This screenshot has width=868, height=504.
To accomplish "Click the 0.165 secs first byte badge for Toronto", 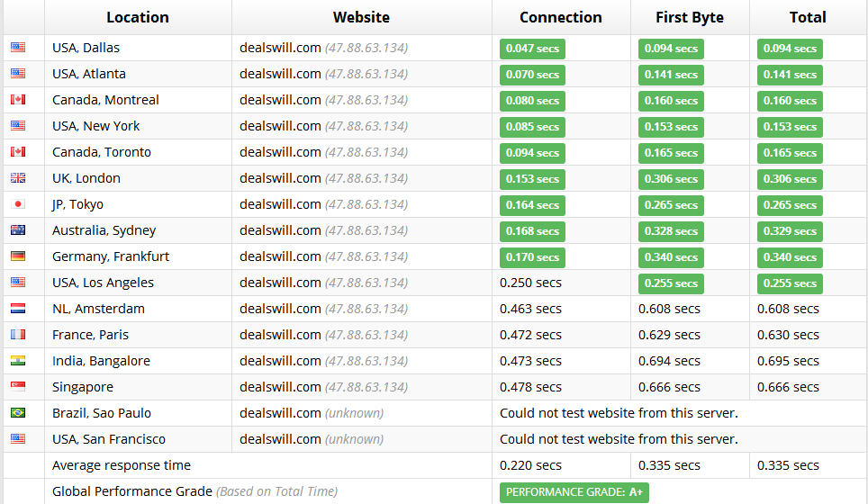I will tap(671, 153).
